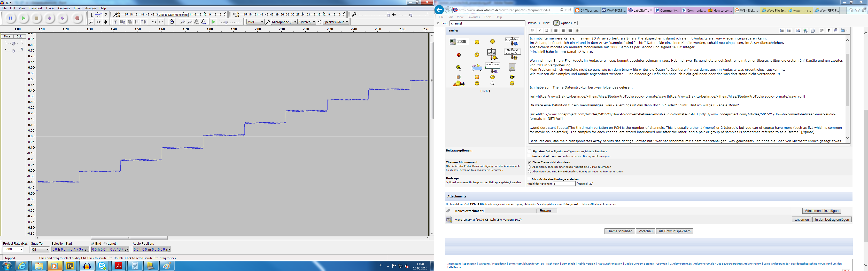Apply underline formatting in the forum editor
This screenshot has height=271, width=868.
coord(547,31)
